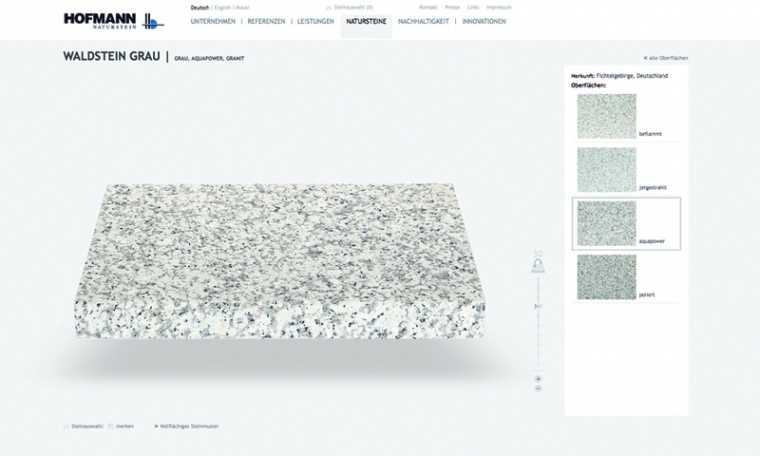
Task: Click the 3D rotate view icon
Action: (x=538, y=265)
